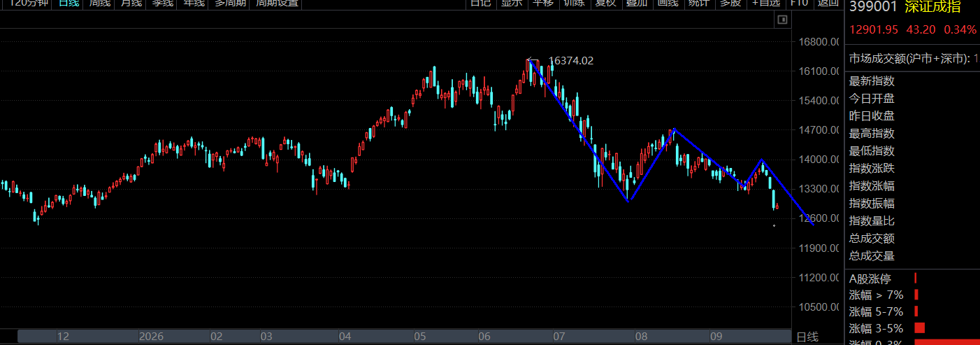Open the F10 info page

(798, 3)
